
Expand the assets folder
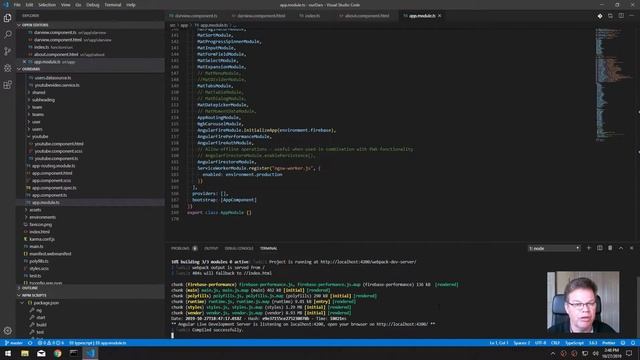click(x=35, y=210)
